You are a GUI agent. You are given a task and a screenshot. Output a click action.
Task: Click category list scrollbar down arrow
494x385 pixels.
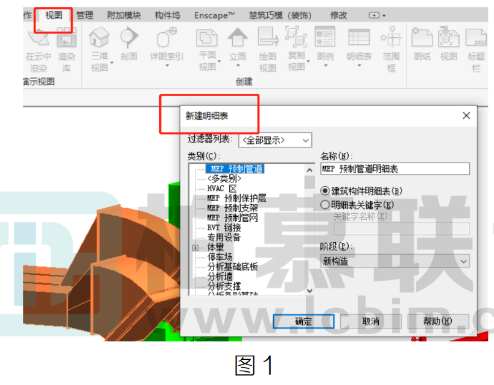[310, 291]
